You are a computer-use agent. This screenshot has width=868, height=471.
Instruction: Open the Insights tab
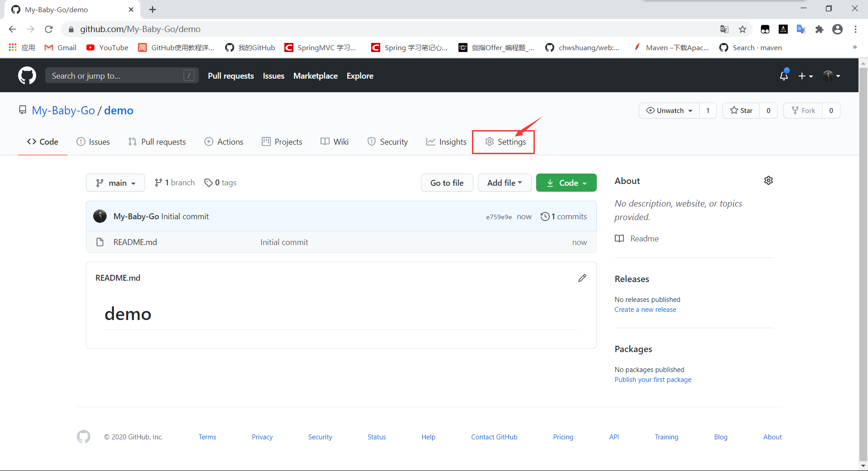coord(446,142)
